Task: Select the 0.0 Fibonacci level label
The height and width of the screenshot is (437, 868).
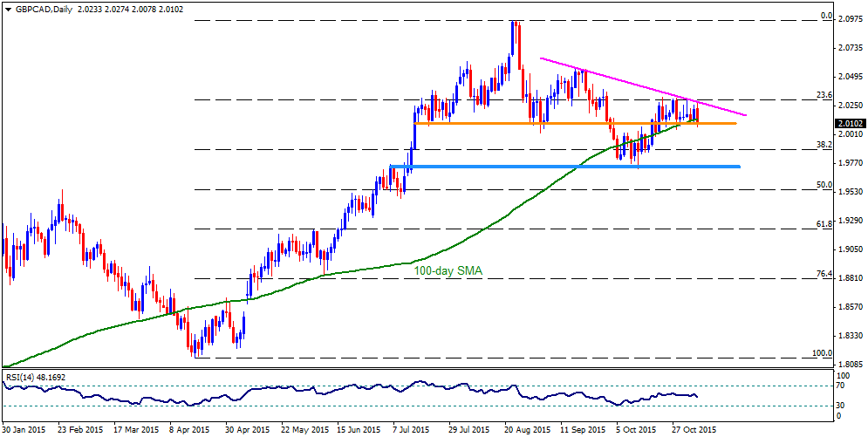Action: coord(827,17)
